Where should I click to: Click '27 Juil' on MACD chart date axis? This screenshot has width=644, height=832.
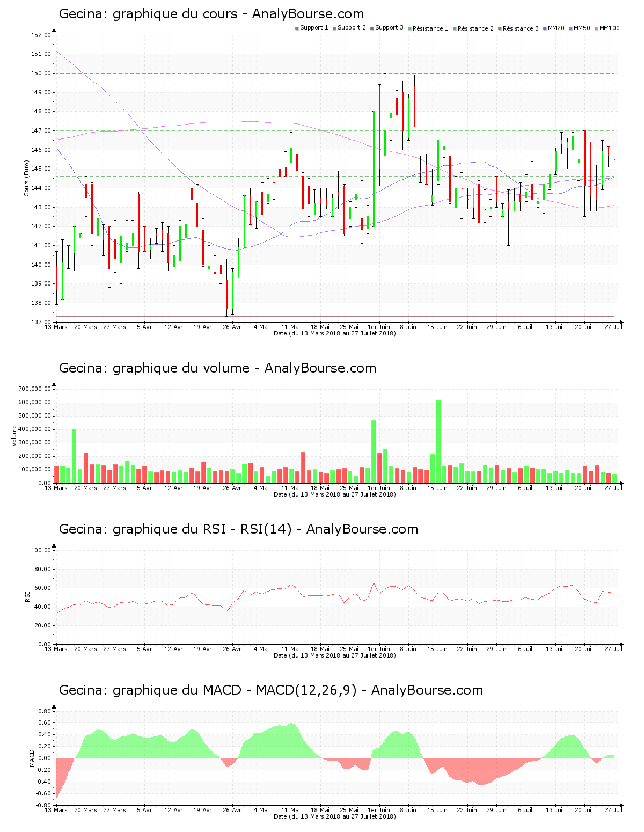coord(613,810)
